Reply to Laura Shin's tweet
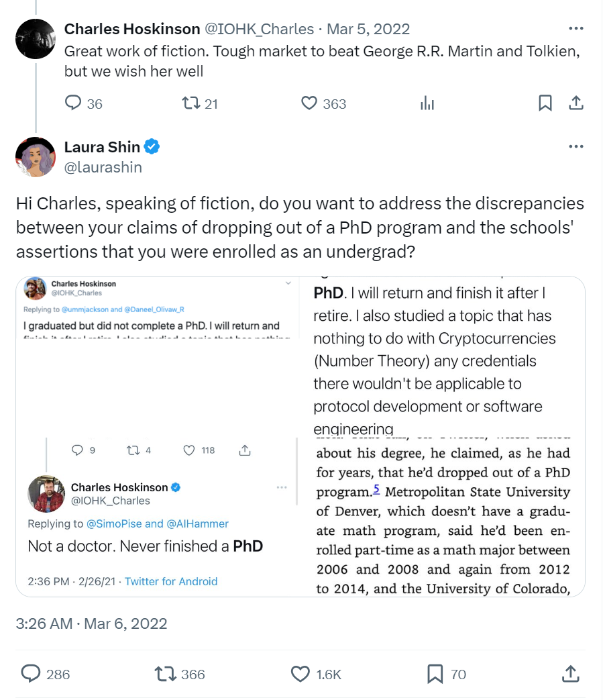 click(x=31, y=674)
